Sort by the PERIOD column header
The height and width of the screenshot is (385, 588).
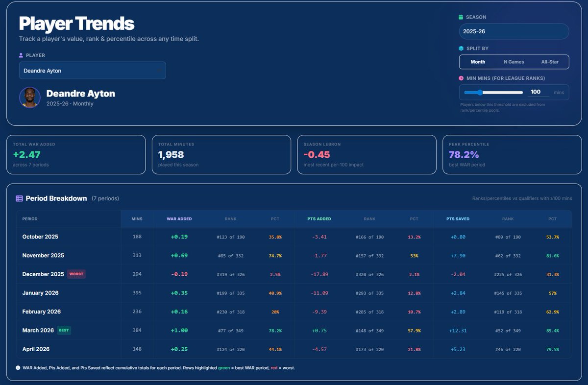pos(30,219)
